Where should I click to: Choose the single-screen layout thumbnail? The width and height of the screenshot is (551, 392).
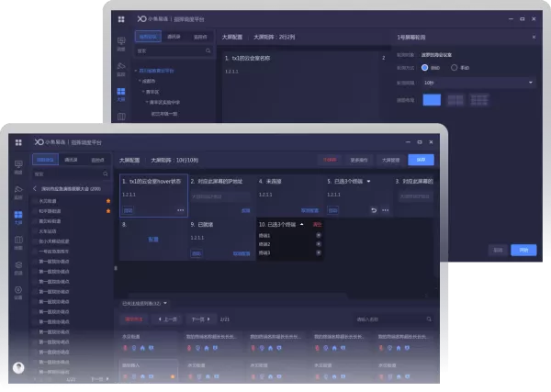tap(432, 100)
